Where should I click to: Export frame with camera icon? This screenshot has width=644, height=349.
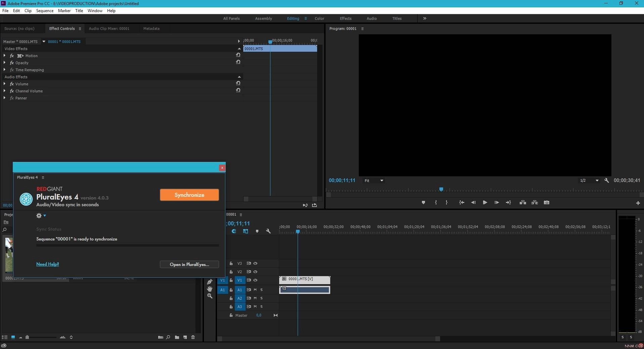pos(547,203)
